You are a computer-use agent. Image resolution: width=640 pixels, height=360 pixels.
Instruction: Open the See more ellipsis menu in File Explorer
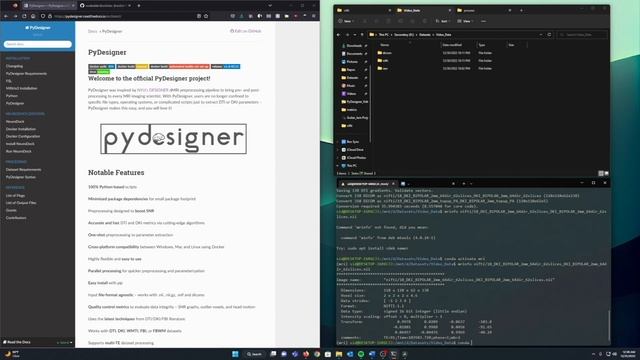(483, 21)
